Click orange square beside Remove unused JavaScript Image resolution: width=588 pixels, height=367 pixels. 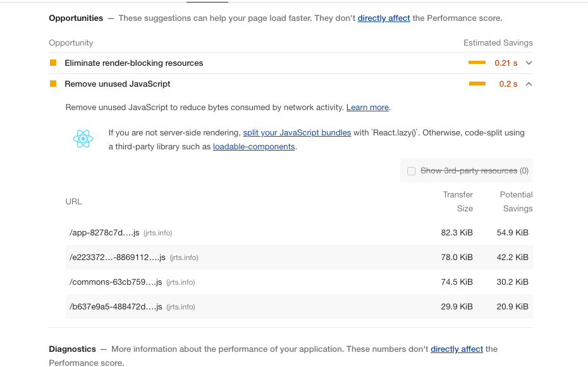(53, 84)
